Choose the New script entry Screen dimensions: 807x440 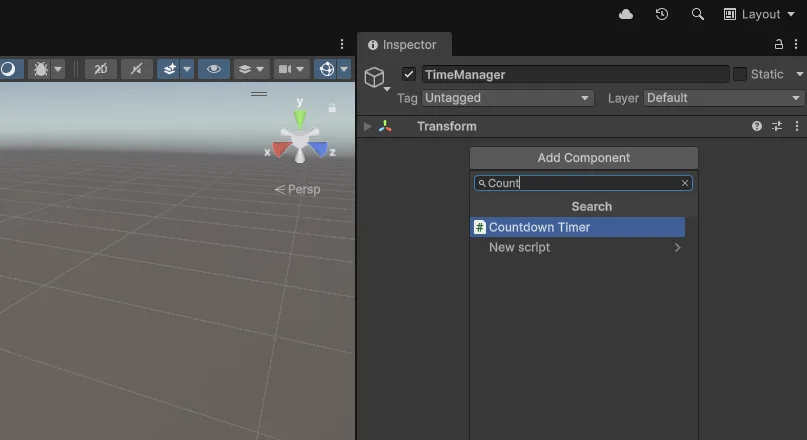(x=577, y=248)
